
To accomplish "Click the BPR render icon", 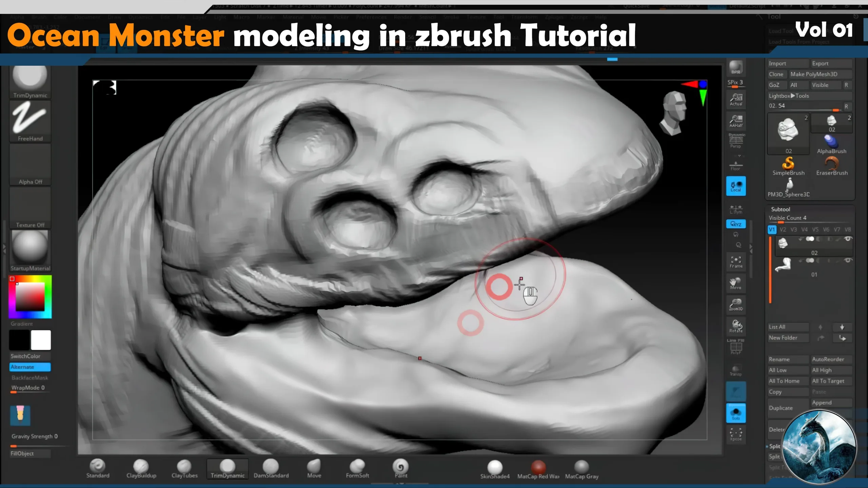I will click(x=736, y=67).
